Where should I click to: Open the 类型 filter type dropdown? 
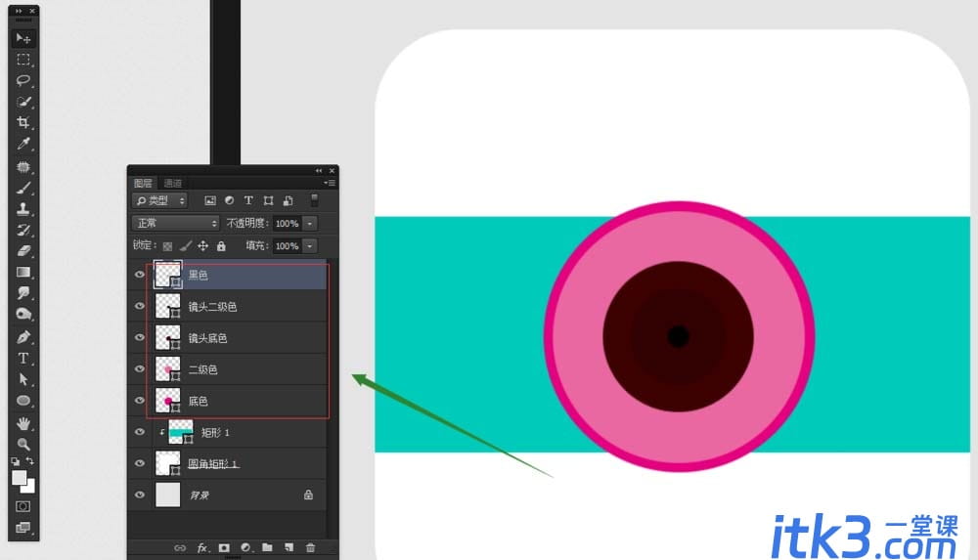pos(159,200)
